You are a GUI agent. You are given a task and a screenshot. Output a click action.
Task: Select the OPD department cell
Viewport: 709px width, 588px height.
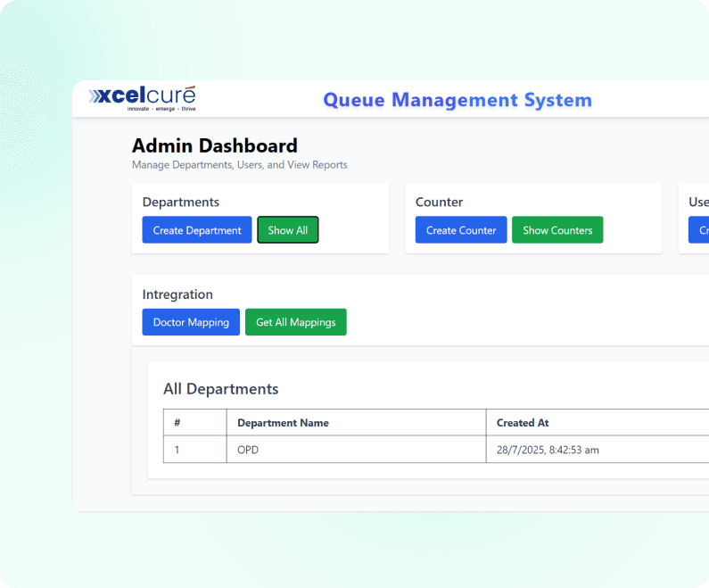point(357,450)
